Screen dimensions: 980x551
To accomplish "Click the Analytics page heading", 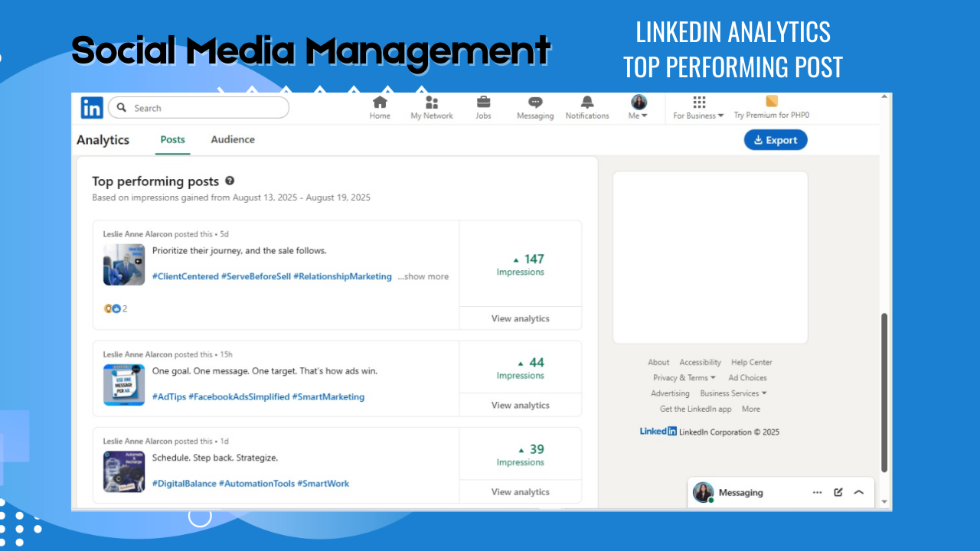I will [103, 140].
